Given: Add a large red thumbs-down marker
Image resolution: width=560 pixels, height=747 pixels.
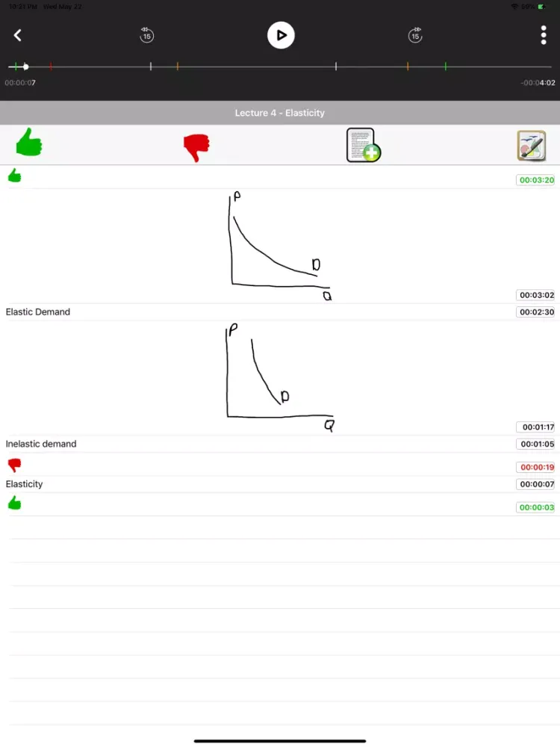Looking at the screenshot, I should pos(196,146).
